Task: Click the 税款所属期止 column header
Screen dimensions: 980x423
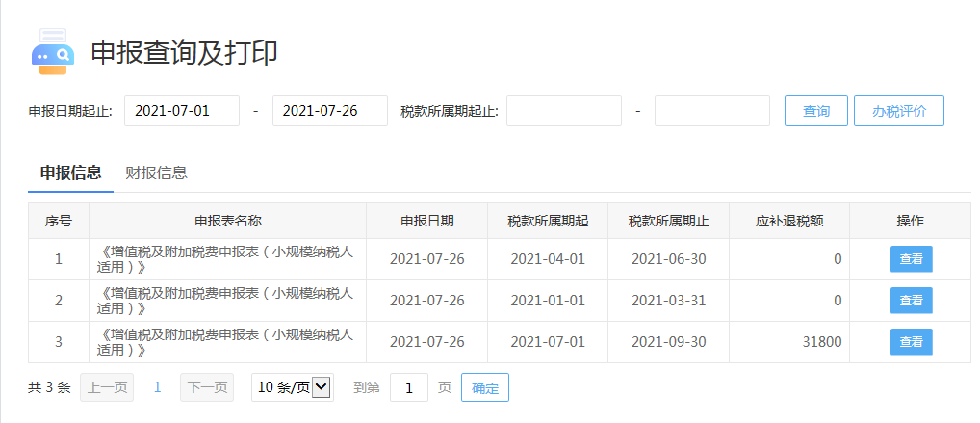Action: (668, 221)
